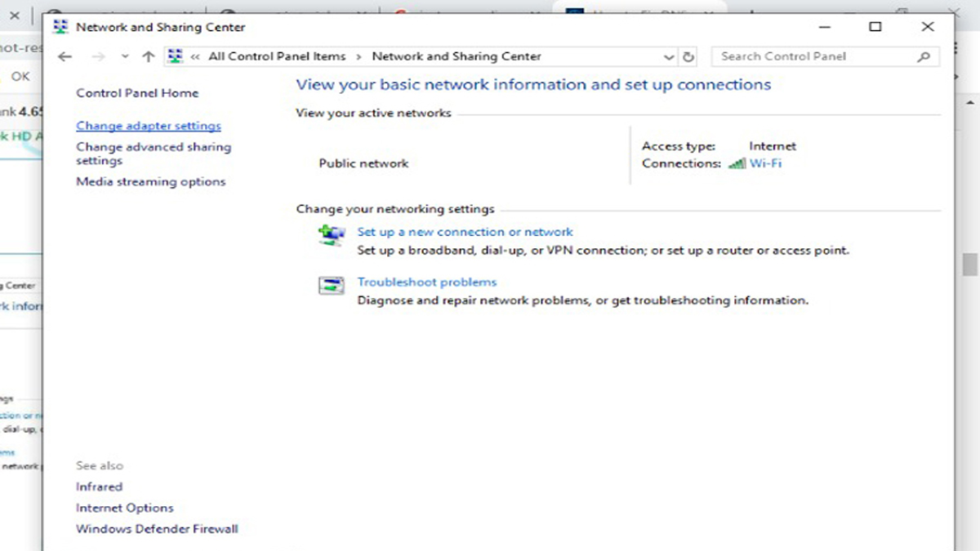Click the back navigation arrow

click(x=65, y=56)
